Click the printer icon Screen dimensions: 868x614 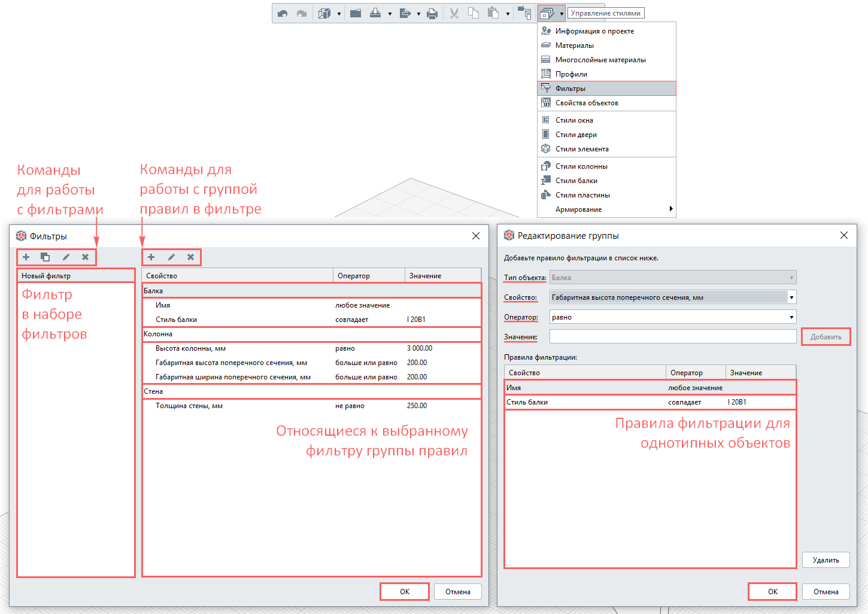coord(432,13)
